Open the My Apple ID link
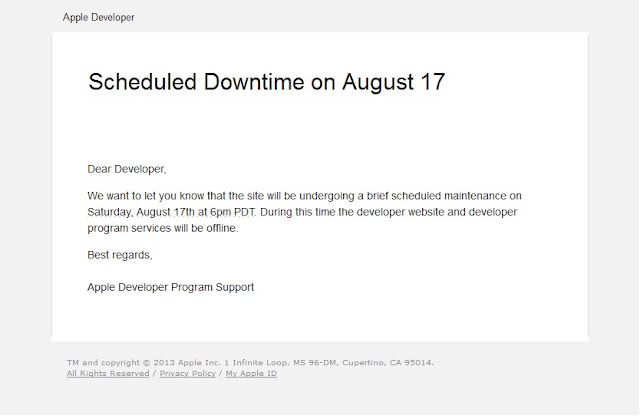640x419 pixels. [251, 373]
